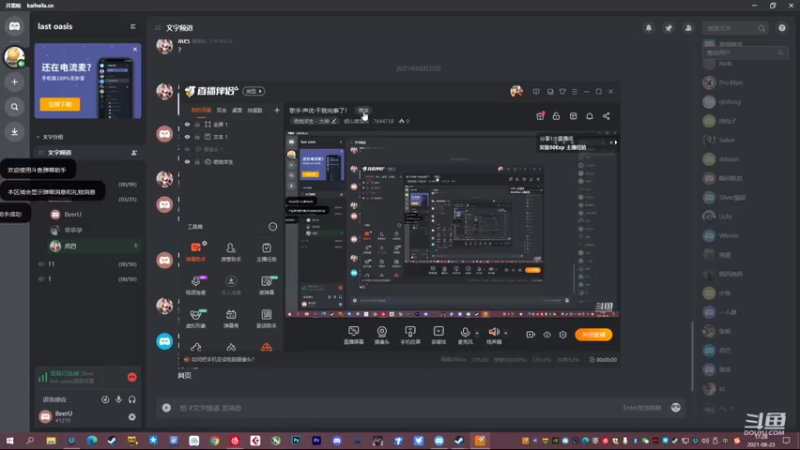
Task: Click the speaker icon below preview
Action: pos(494,335)
